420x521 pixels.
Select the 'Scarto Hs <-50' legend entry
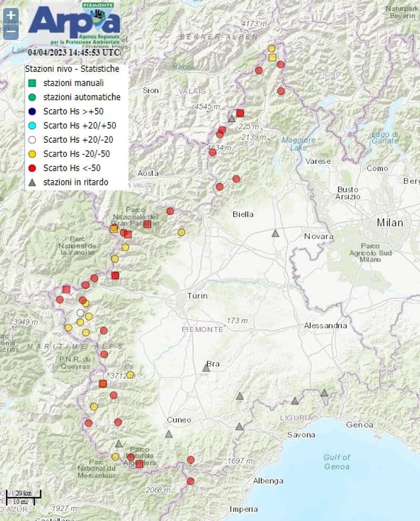click(71, 168)
